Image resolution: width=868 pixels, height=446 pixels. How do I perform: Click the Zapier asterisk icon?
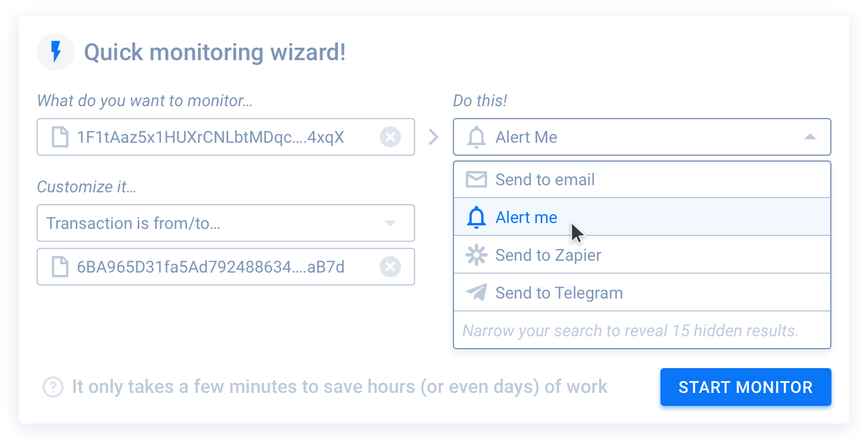point(476,255)
